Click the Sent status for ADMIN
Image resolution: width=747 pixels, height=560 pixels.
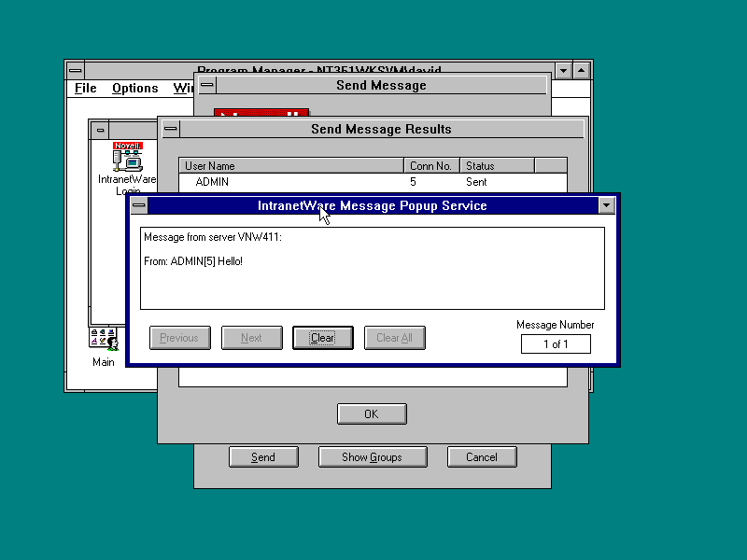coord(476,182)
